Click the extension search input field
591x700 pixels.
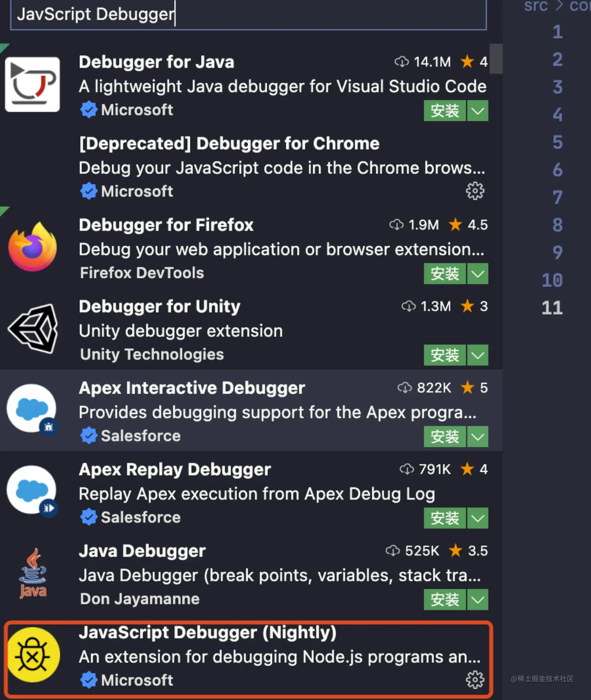click(249, 14)
